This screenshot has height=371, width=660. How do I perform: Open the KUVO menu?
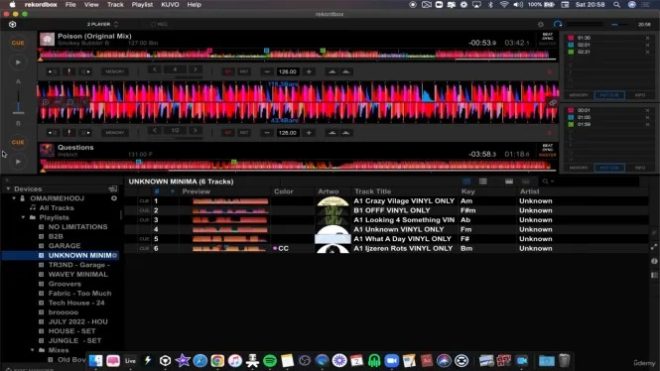(170, 5)
